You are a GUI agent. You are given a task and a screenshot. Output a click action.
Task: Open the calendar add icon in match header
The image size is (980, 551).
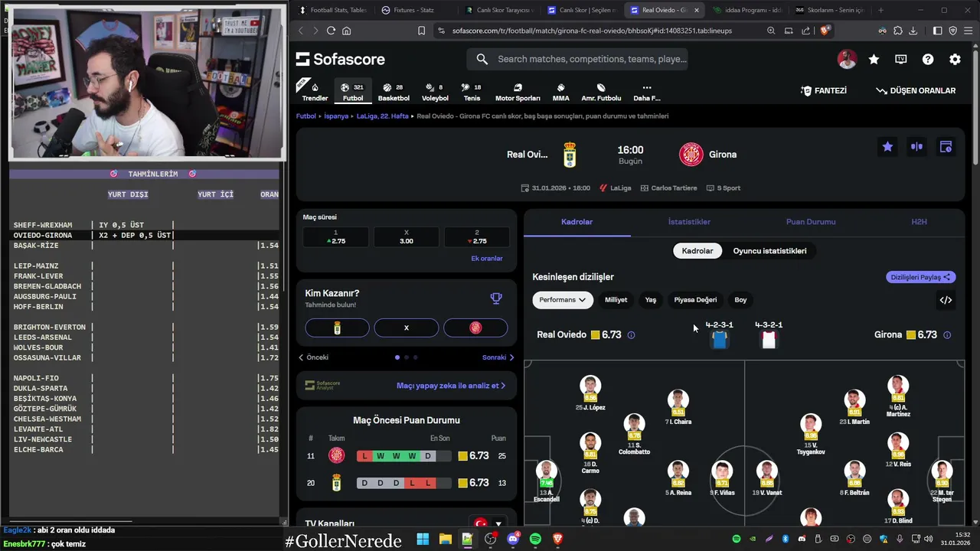[x=946, y=147]
